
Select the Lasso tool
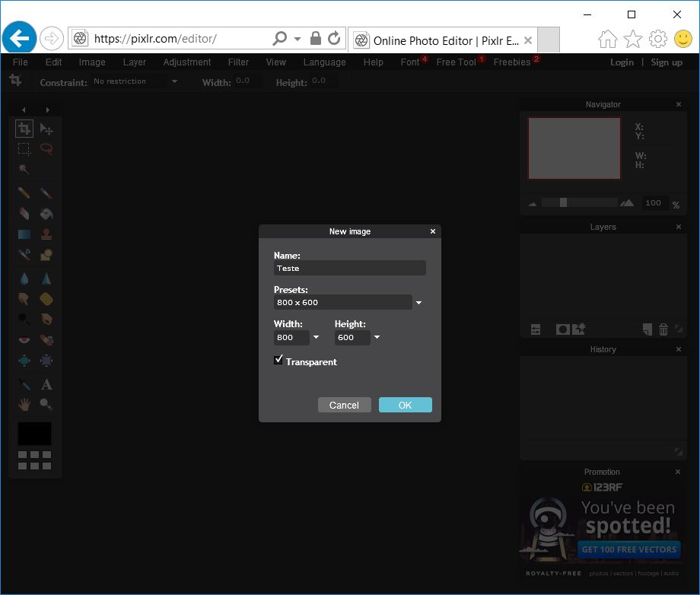coord(46,148)
